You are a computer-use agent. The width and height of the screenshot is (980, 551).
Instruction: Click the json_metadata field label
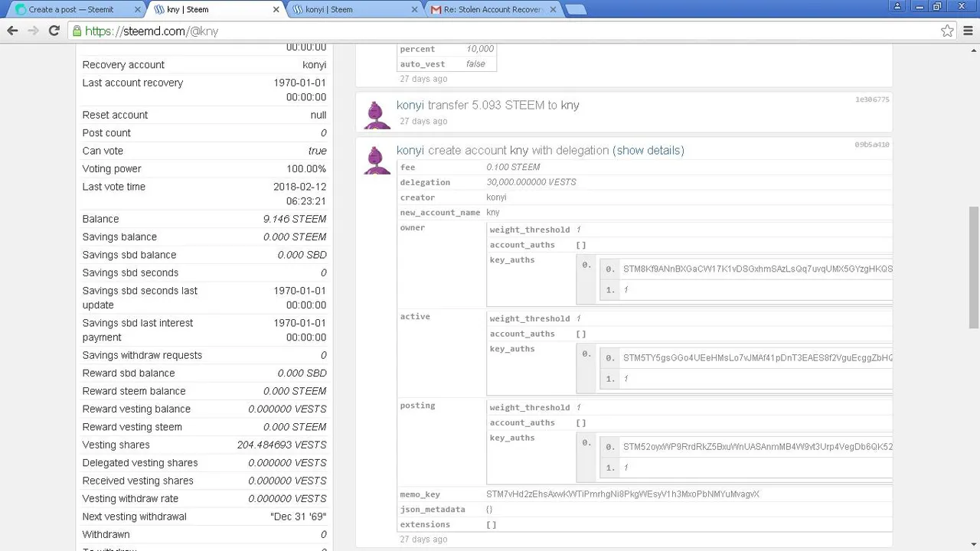point(433,510)
